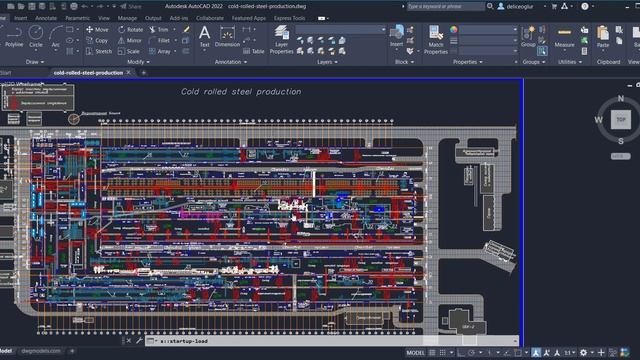Open the Parametric ribbon tab
Image resolution: width=640 pixels, height=360 pixels.
click(77, 18)
